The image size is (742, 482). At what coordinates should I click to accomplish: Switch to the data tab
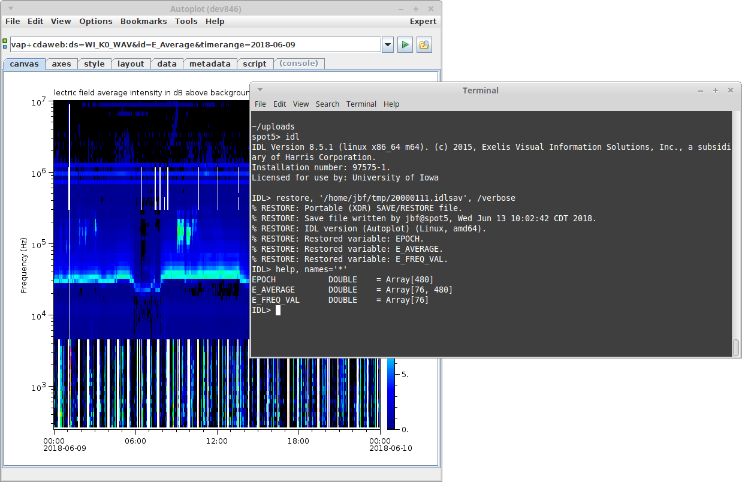pos(167,64)
